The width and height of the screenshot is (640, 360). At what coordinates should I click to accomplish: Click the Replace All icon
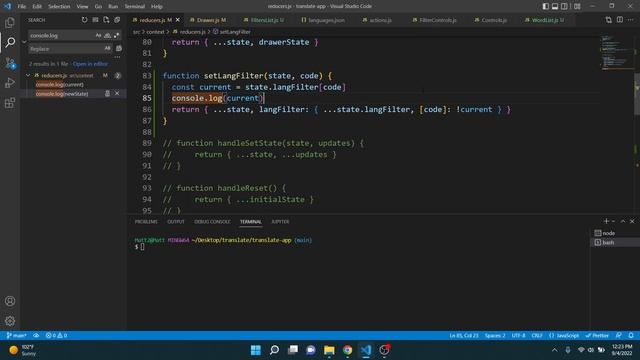(119, 49)
